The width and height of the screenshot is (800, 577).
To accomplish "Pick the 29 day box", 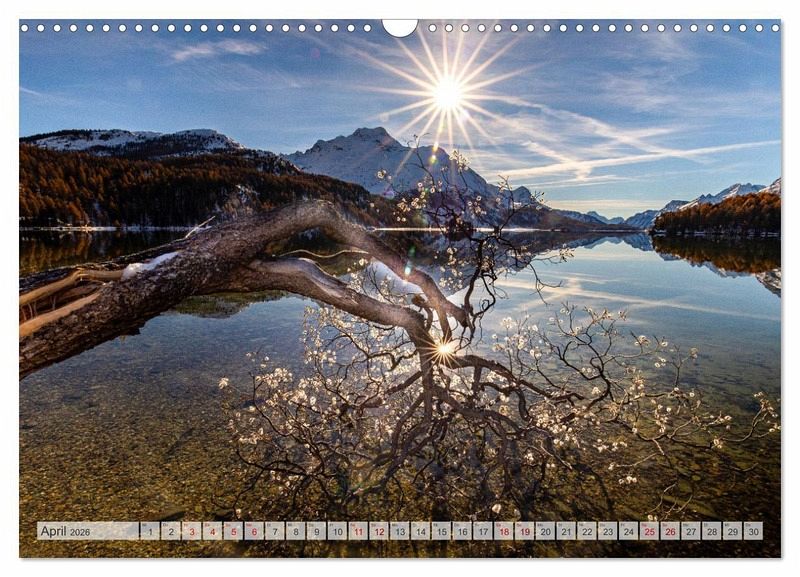I will tap(733, 531).
